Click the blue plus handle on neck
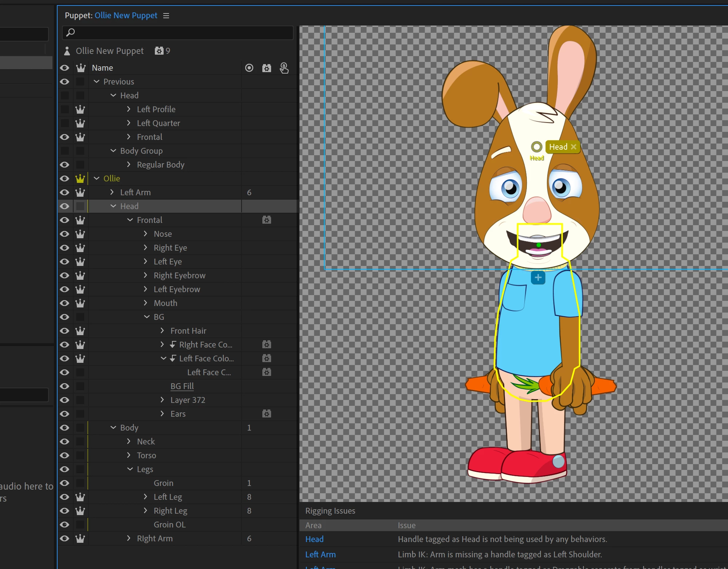Image resolution: width=728 pixels, height=569 pixels. coord(538,278)
